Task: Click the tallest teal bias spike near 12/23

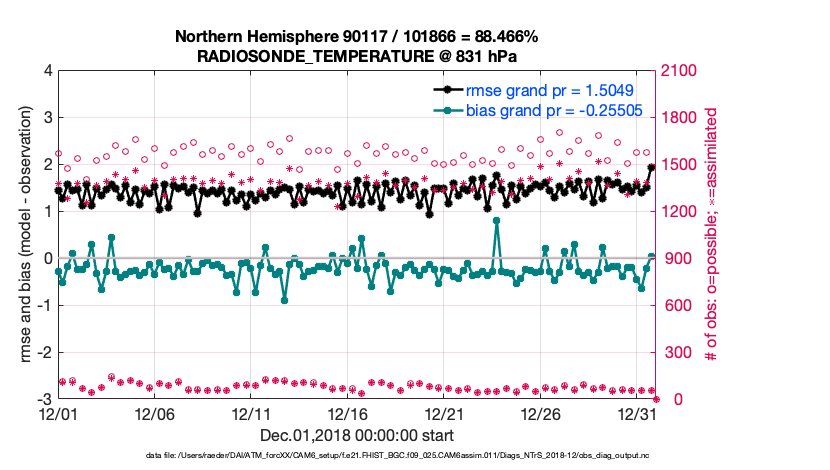Action: pyautogui.click(x=497, y=220)
